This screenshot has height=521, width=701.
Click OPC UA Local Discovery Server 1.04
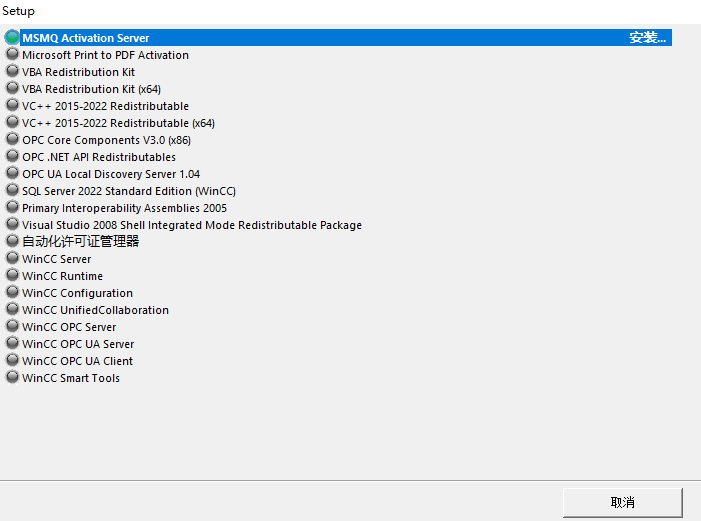coord(111,174)
